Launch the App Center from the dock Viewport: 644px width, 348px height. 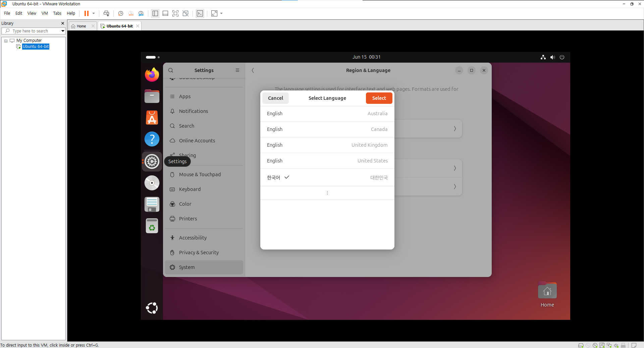[152, 118]
